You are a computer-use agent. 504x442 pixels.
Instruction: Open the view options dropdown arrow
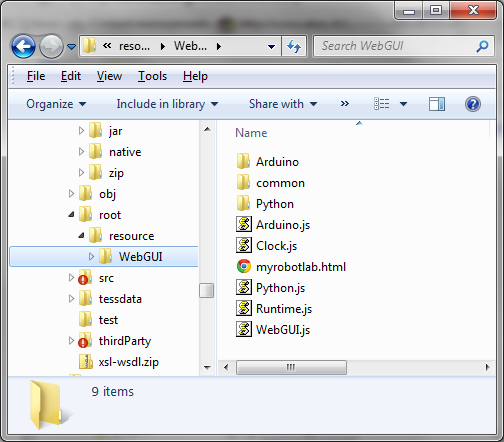pyautogui.click(x=403, y=104)
